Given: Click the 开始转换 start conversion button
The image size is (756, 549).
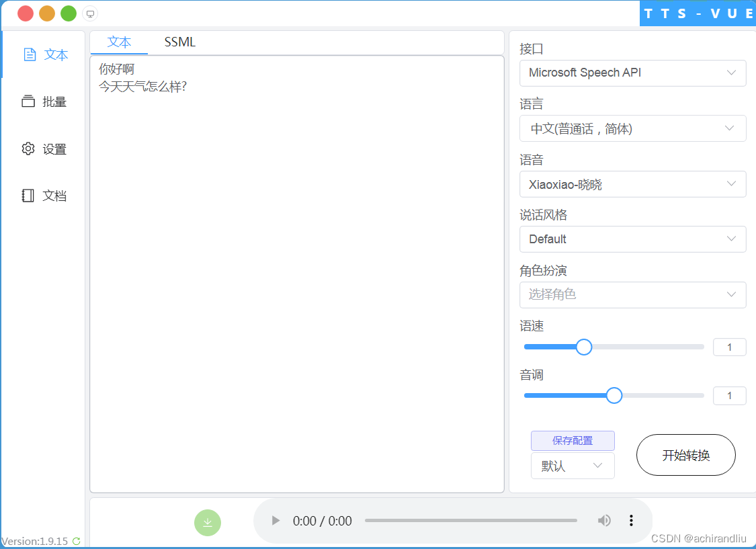Looking at the screenshot, I should (x=685, y=455).
